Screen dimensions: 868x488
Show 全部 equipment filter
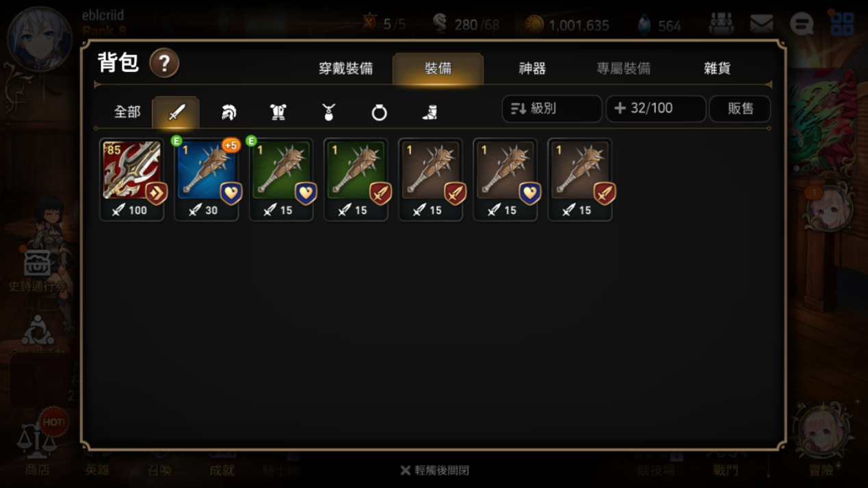point(127,112)
